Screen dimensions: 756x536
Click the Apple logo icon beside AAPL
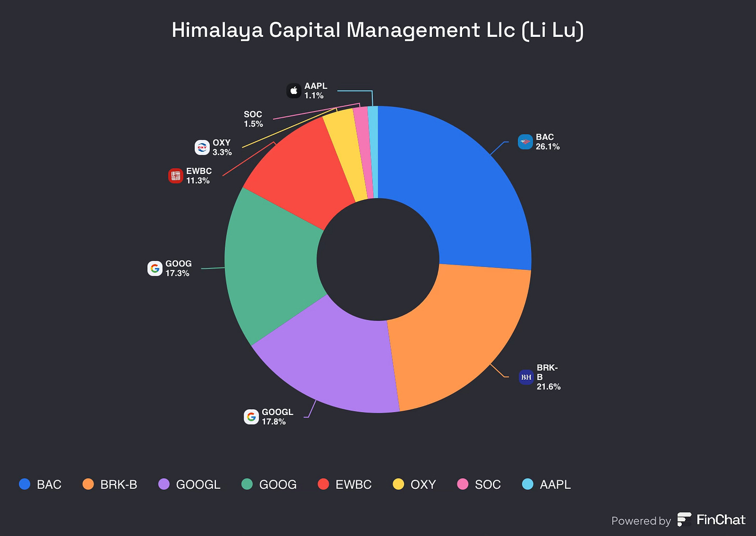click(294, 91)
